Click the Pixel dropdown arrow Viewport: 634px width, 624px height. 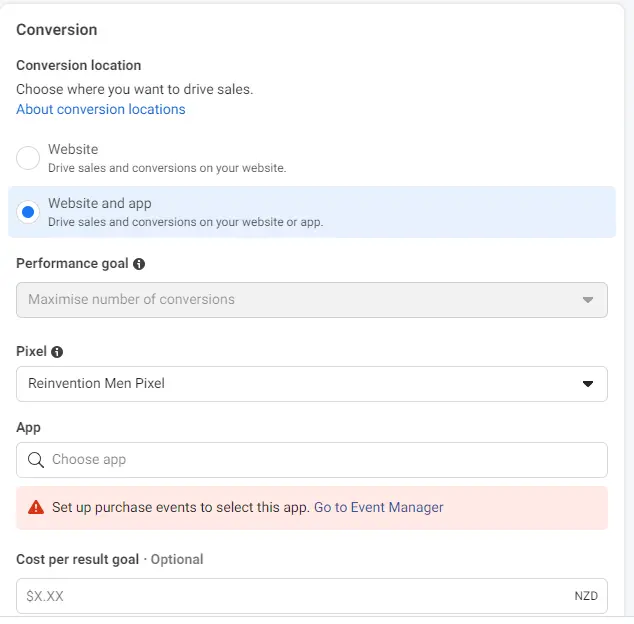(x=588, y=384)
